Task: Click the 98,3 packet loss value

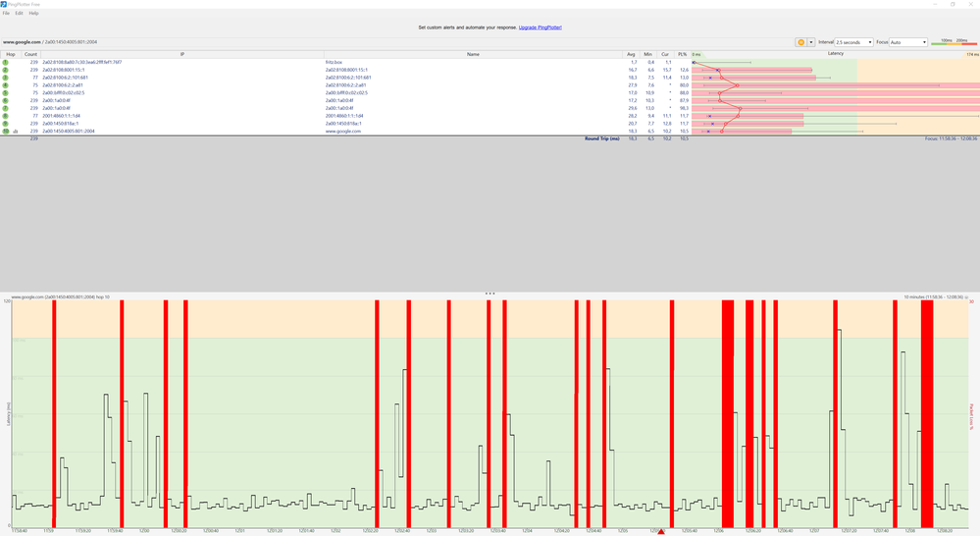Action: pos(684,108)
